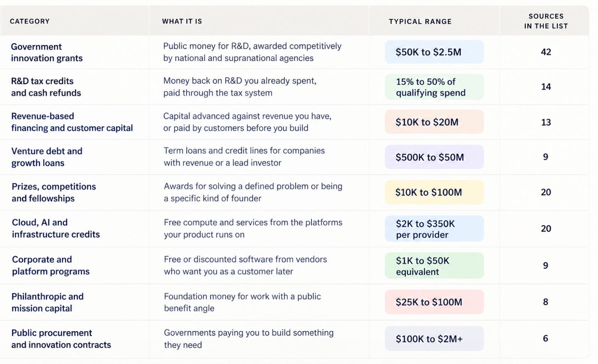Click the $500K to $50M purple badge
598x364 pixels.
click(434, 157)
